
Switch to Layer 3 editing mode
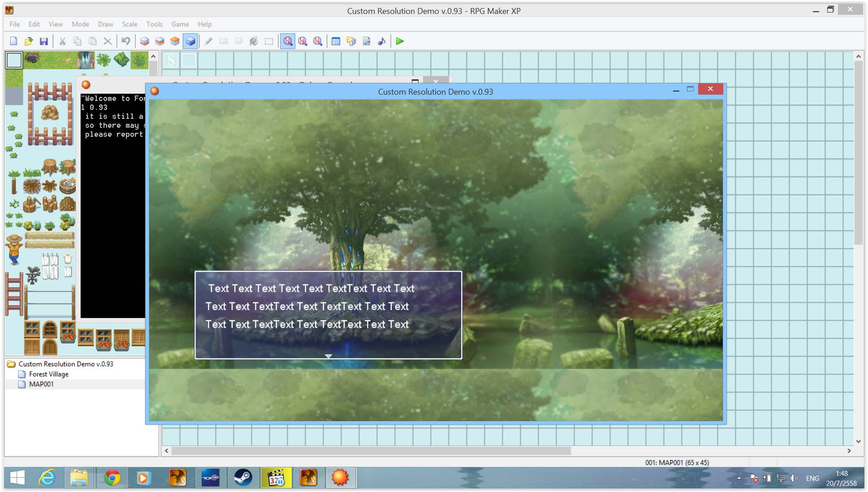[175, 41]
